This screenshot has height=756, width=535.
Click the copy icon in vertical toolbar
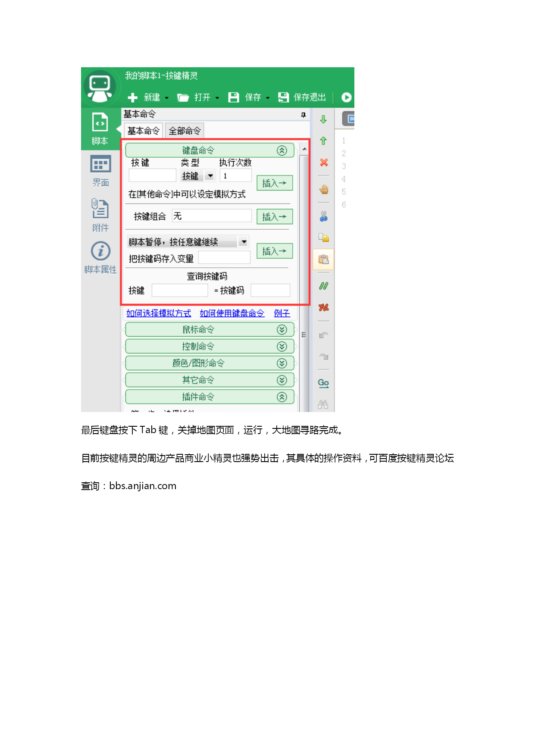324,237
